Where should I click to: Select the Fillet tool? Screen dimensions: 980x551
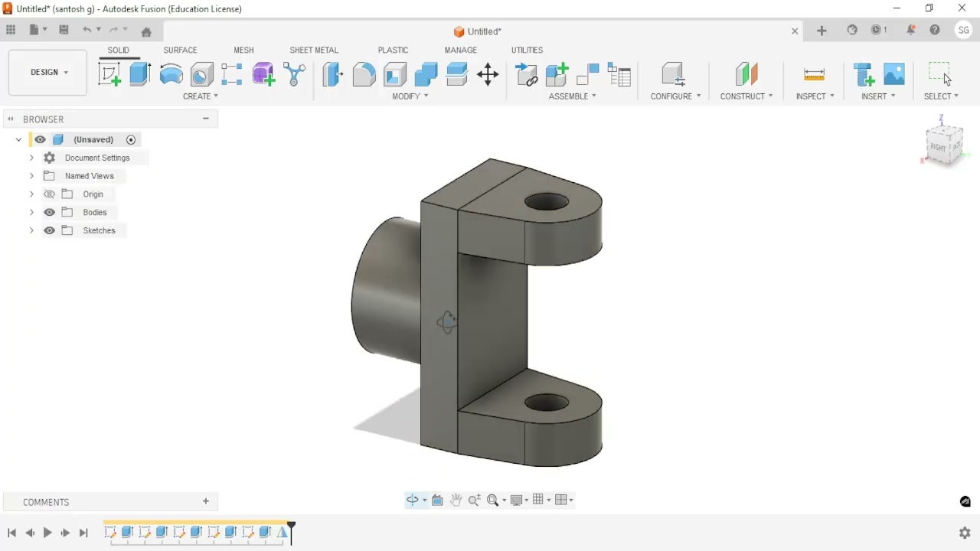click(364, 74)
